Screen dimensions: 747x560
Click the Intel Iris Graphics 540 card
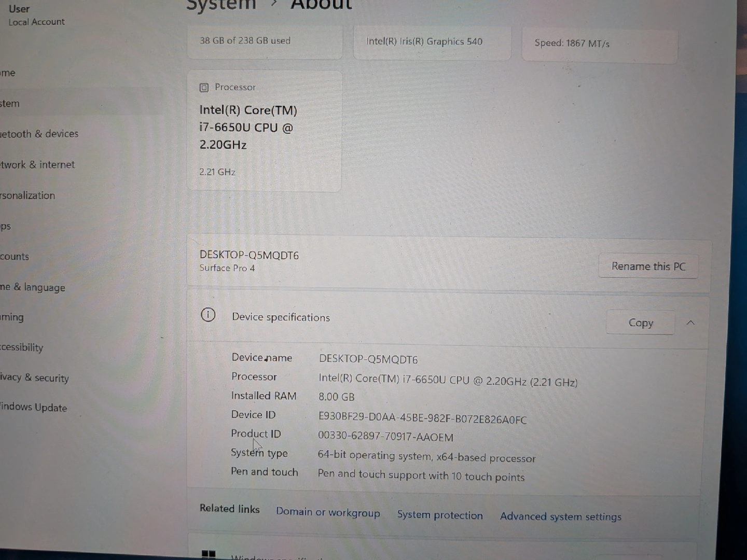click(x=432, y=42)
